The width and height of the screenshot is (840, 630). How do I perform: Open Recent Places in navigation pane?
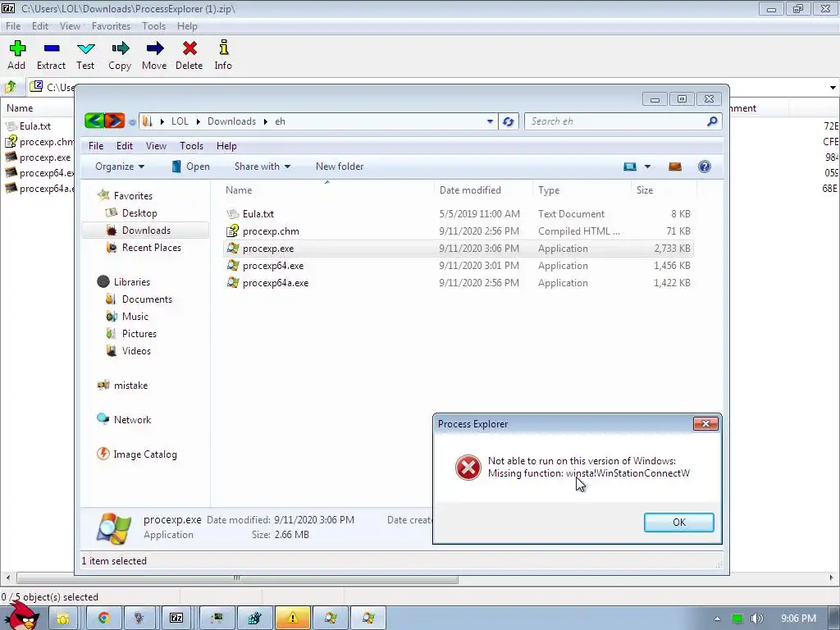click(151, 248)
